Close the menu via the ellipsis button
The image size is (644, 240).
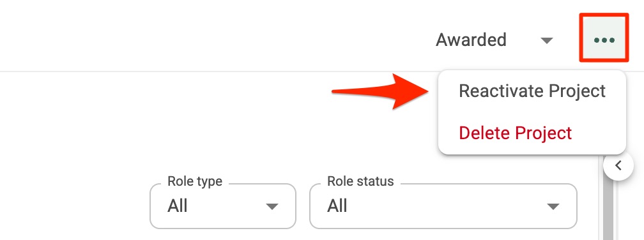(x=604, y=41)
